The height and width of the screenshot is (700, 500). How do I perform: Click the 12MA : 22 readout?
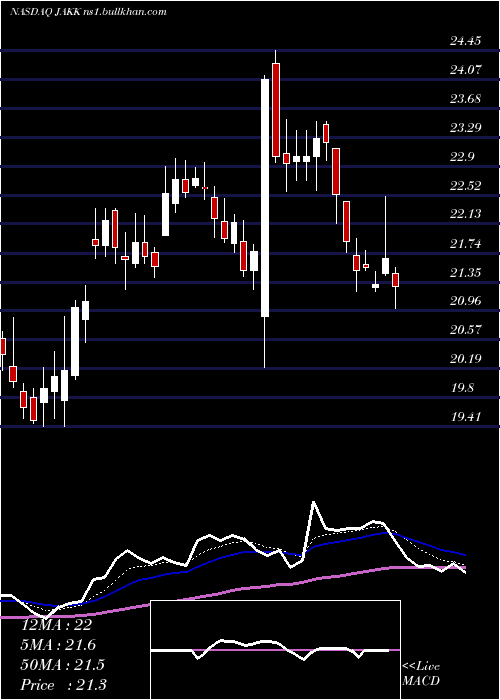click(56, 625)
